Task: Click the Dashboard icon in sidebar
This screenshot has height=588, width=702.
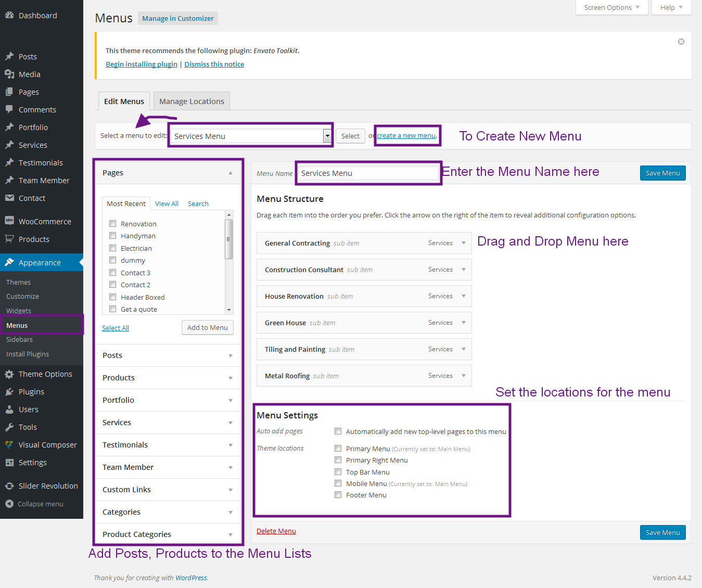Action: point(9,16)
